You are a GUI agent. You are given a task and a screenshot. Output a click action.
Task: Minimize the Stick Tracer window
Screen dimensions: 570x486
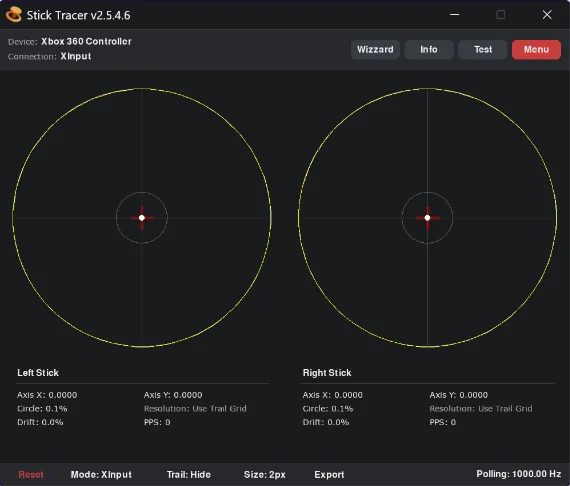pyautogui.click(x=454, y=15)
